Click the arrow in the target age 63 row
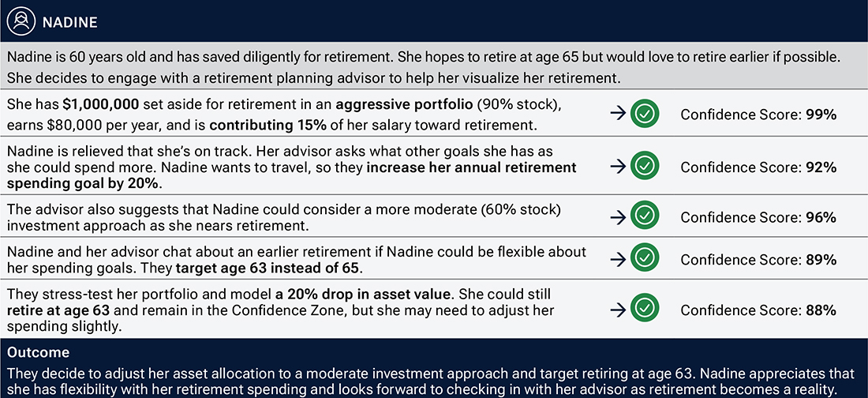 point(617,260)
